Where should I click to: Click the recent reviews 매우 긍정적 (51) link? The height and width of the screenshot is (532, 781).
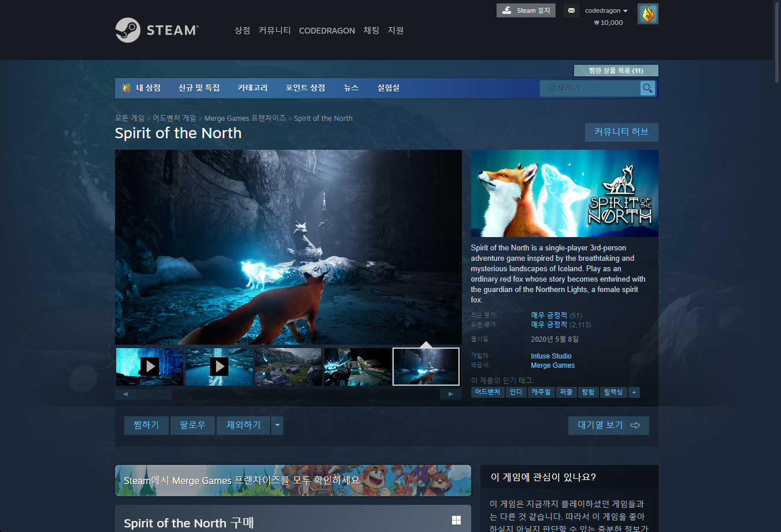556,315
